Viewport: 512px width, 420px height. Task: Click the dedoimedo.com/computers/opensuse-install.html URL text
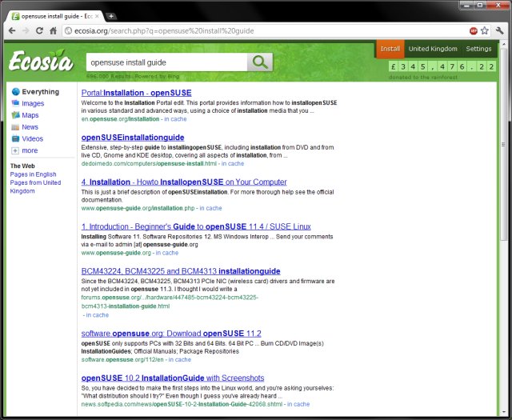coord(149,164)
